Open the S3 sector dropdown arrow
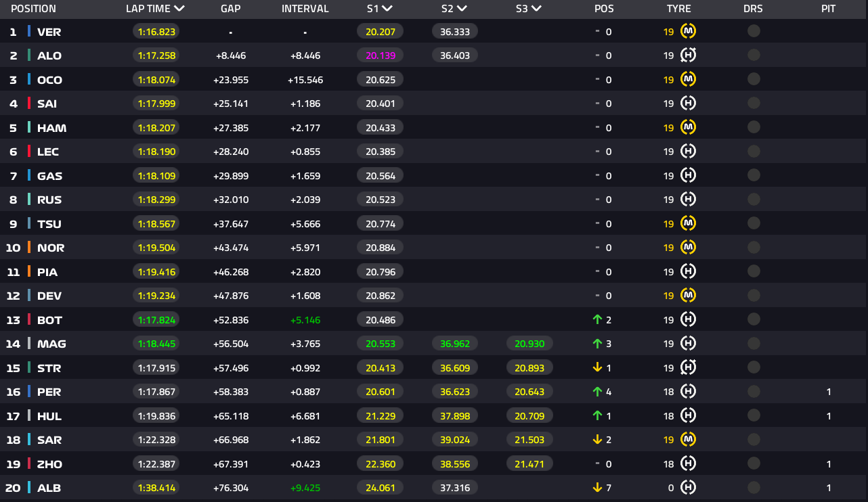868x502 pixels. pos(536,9)
